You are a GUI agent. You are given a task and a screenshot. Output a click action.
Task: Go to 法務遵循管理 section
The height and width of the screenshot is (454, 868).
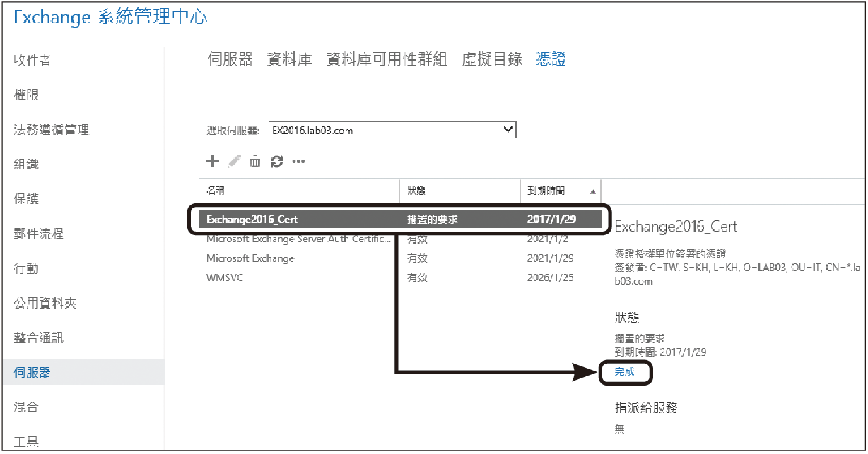pyautogui.click(x=52, y=129)
